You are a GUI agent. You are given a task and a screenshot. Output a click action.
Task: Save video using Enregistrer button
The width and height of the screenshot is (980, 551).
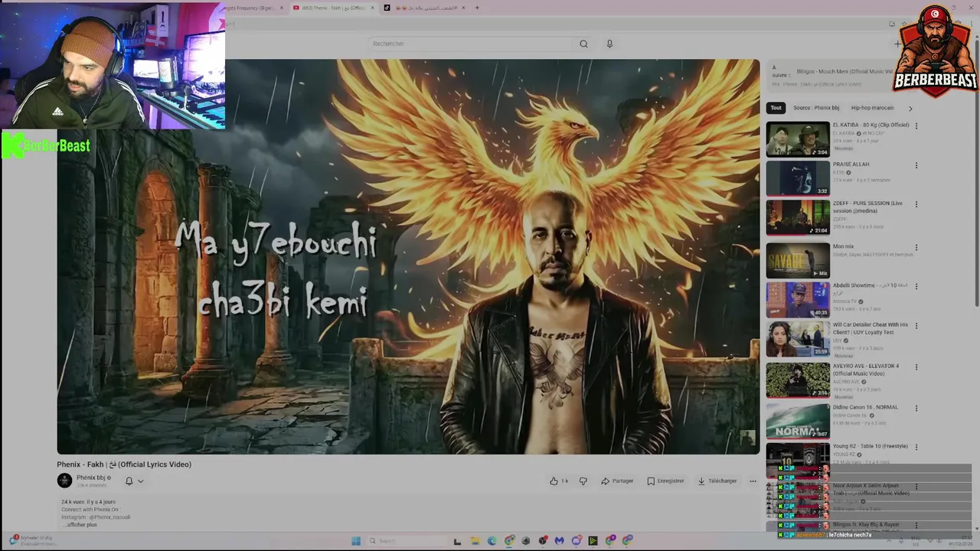click(665, 481)
